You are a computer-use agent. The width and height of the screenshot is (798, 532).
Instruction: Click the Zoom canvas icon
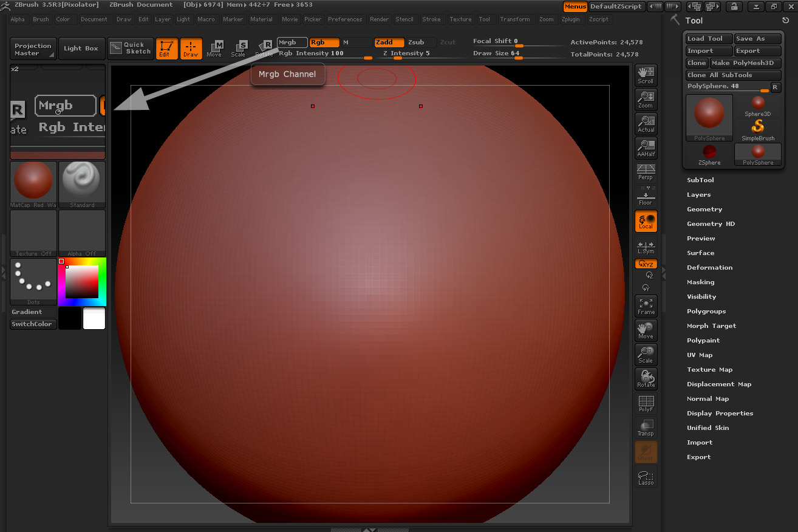(x=646, y=100)
